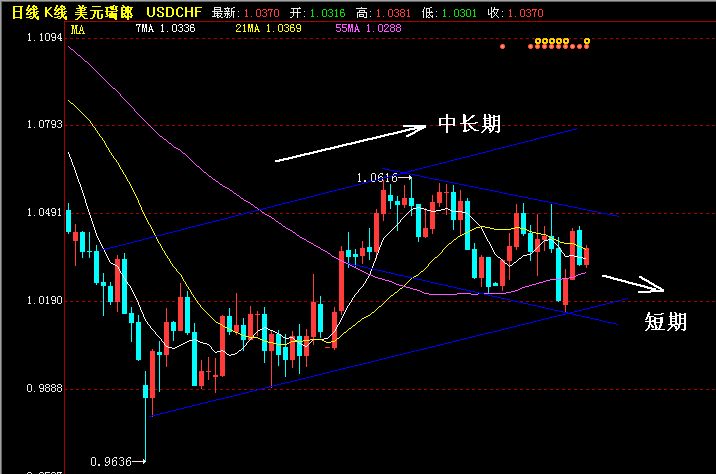Click the 1.0190 price axis label
Image resolution: width=716 pixels, height=474 pixels.
(x=44, y=300)
